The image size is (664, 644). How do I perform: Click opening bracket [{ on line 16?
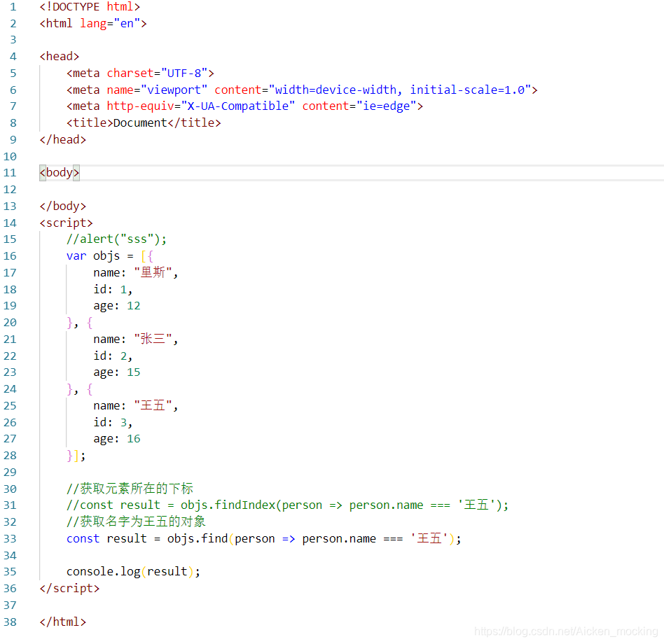tap(147, 256)
